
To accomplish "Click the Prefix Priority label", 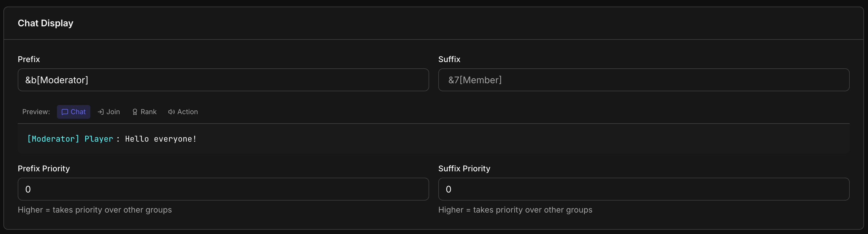I will tap(44, 168).
